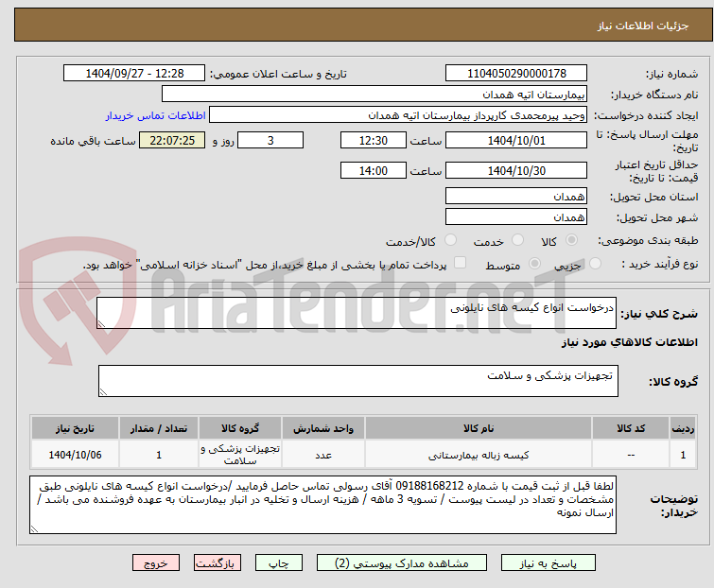
Task: Toggle the اسناد خزانه اسلامی payment checkbox
Action: (461, 263)
